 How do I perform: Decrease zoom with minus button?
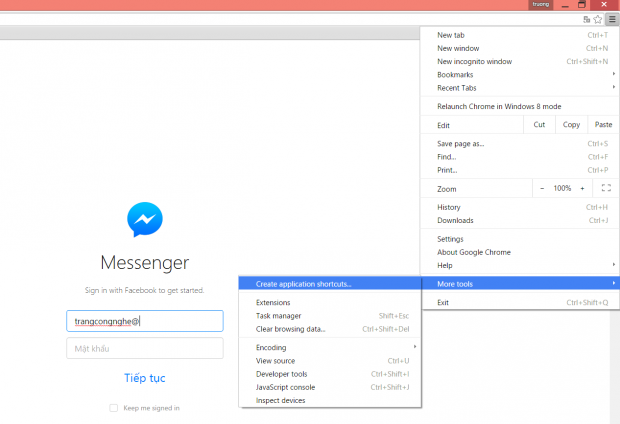coord(542,188)
